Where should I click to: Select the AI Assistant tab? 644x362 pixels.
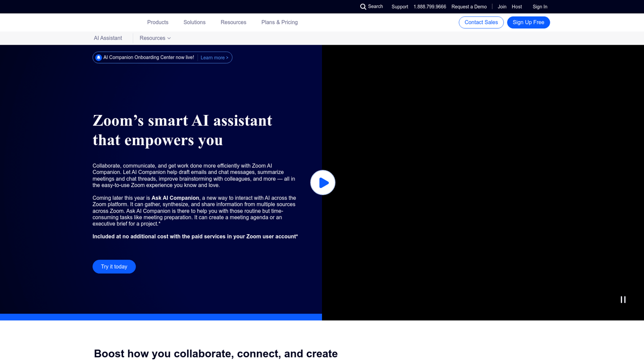107,38
